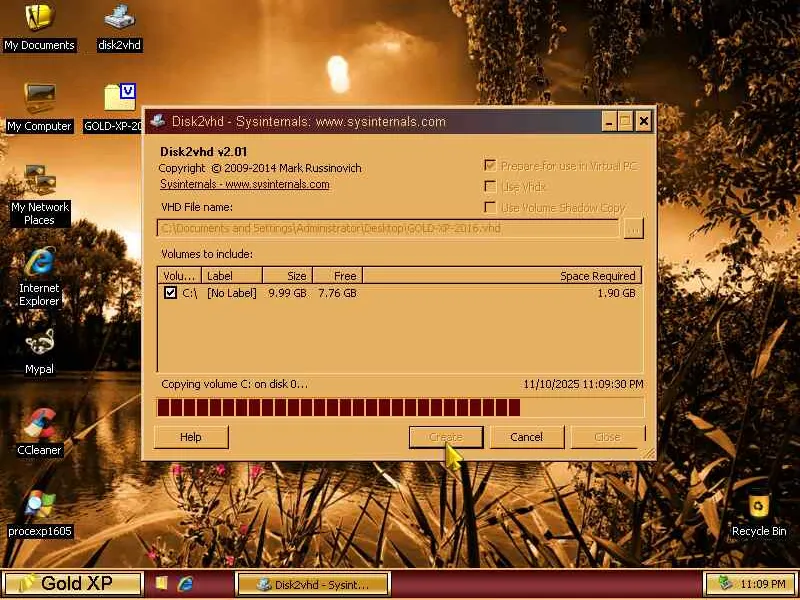Image resolution: width=800 pixels, height=600 pixels.
Task: Click the Cancel button
Action: 527,437
